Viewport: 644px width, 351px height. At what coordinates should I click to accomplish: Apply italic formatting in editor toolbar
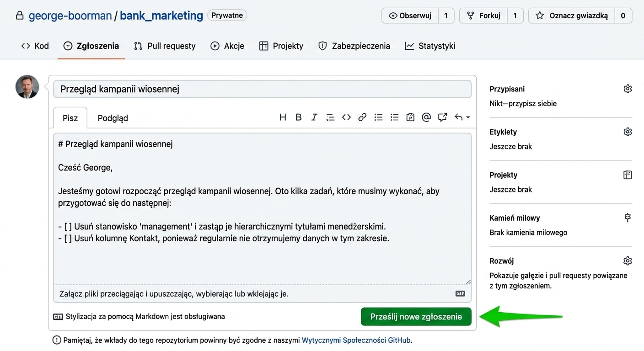click(314, 117)
